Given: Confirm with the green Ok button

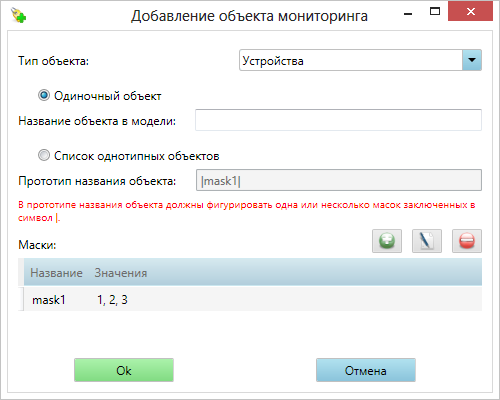Looking at the screenshot, I should click(x=124, y=370).
